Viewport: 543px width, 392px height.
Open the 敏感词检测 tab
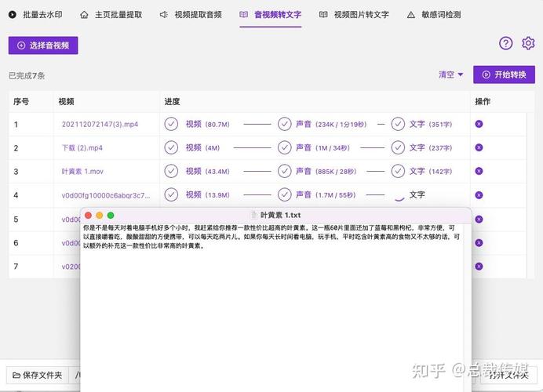coord(434,15)
